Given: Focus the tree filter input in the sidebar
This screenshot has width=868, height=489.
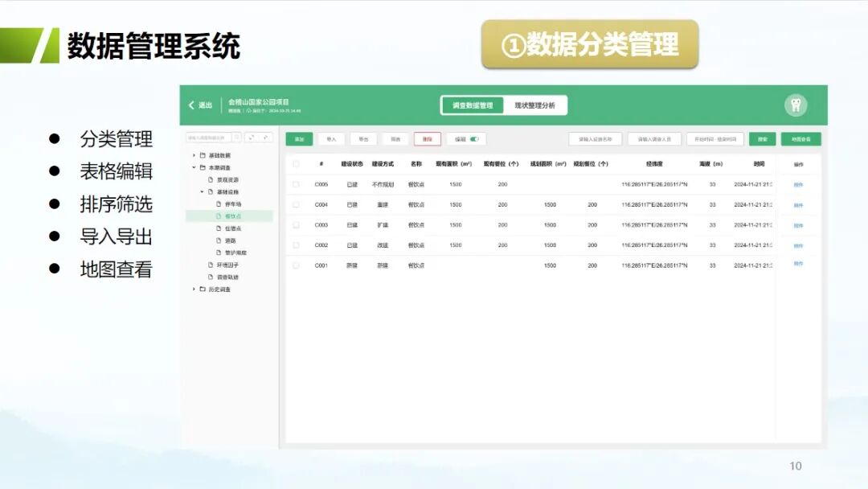Looking at the screenshot, I should pyautogui.click(x=209, y=138).
